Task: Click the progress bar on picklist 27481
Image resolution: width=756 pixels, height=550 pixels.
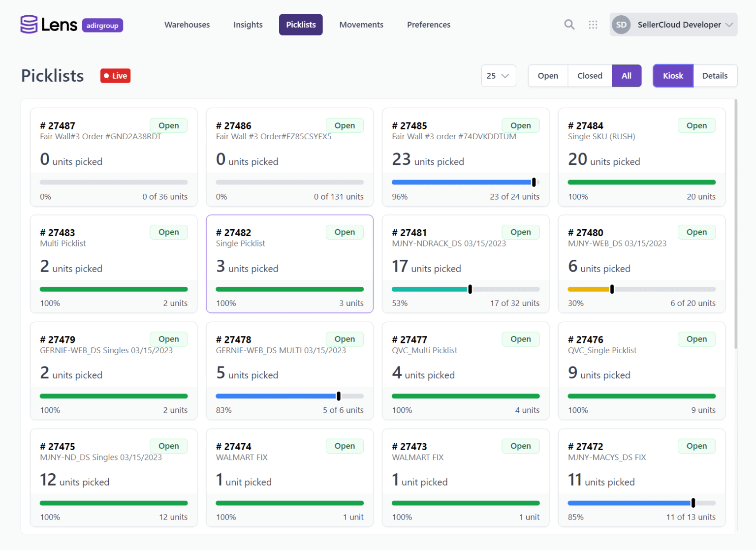Action: tap(466, 289)
